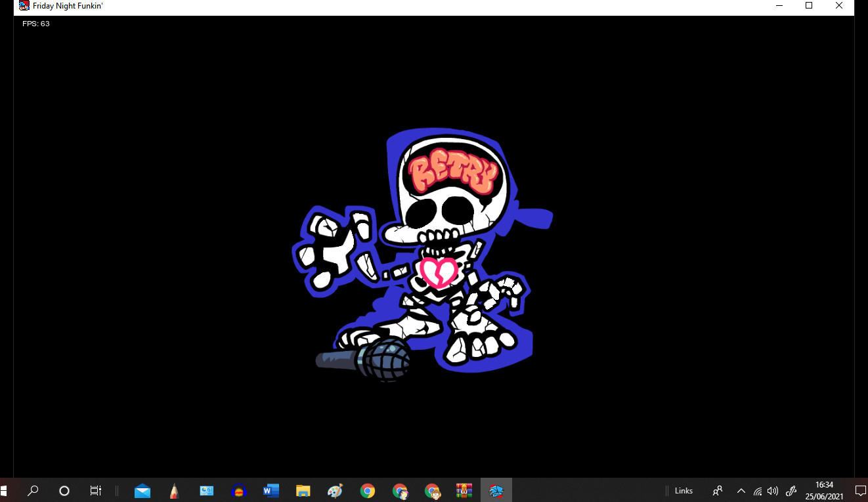Open the Mail app from the taskbar
This screenshot has height=502, width=868.
[x=142, y=490]
